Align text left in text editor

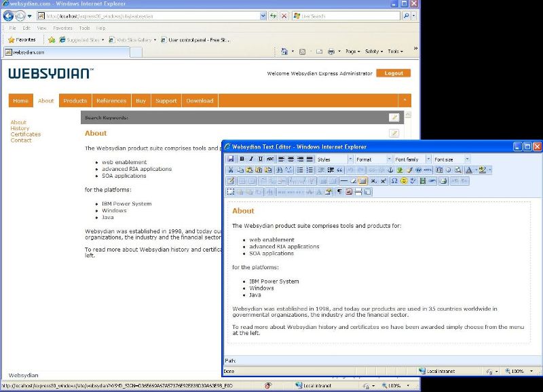[x=281, y=159]
